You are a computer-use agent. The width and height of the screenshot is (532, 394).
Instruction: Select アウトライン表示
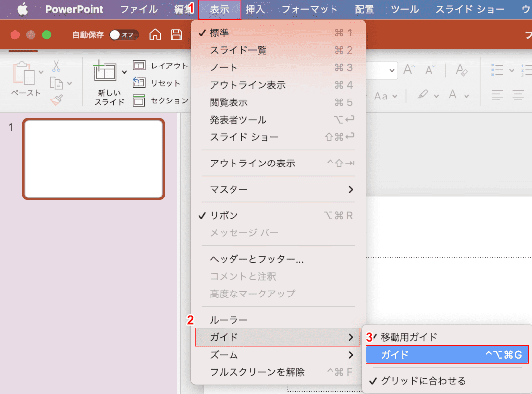[x=278, y=85]
